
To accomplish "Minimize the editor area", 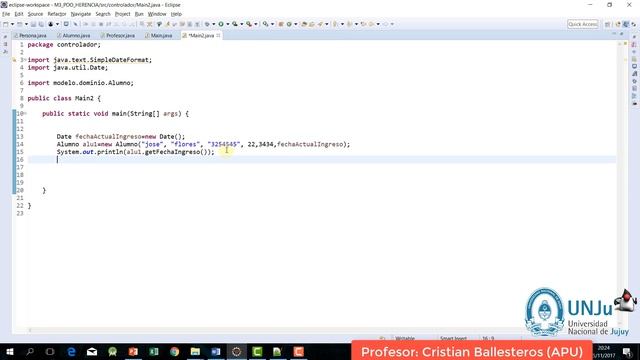I will [614, 34].
